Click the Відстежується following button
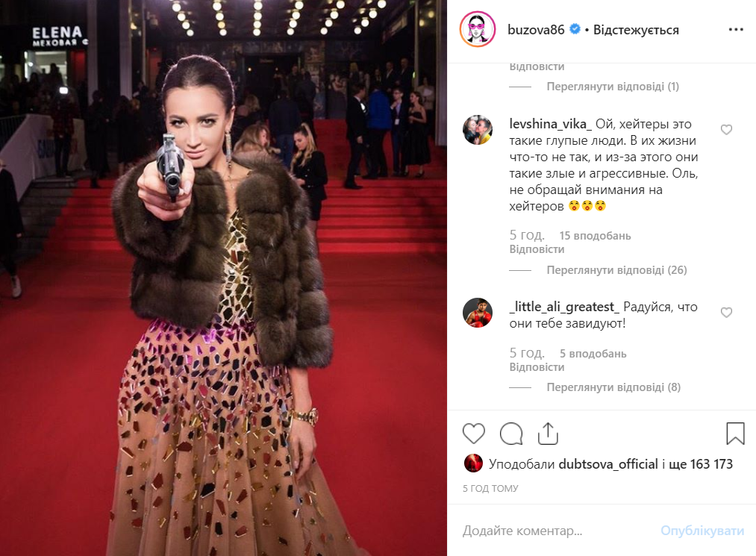 pos(636,30)
